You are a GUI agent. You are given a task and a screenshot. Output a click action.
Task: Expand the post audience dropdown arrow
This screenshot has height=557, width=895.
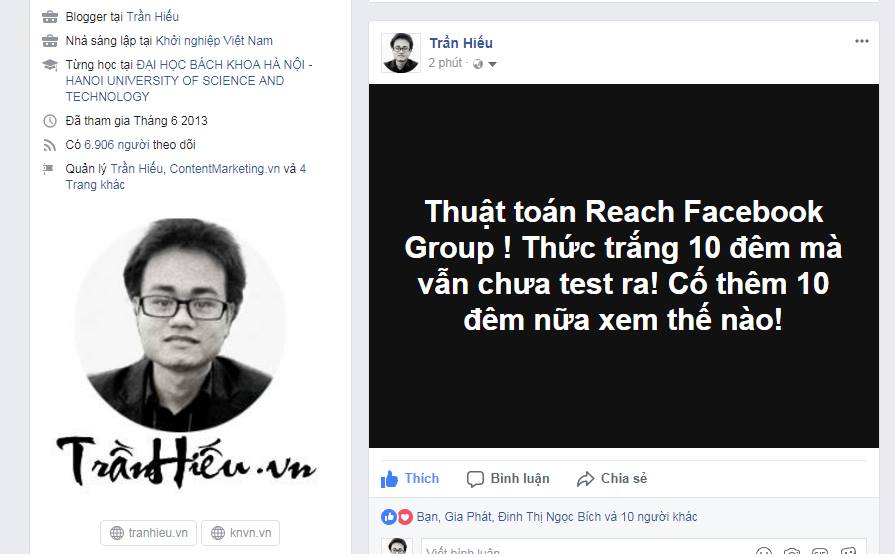(x=493, y=64)
